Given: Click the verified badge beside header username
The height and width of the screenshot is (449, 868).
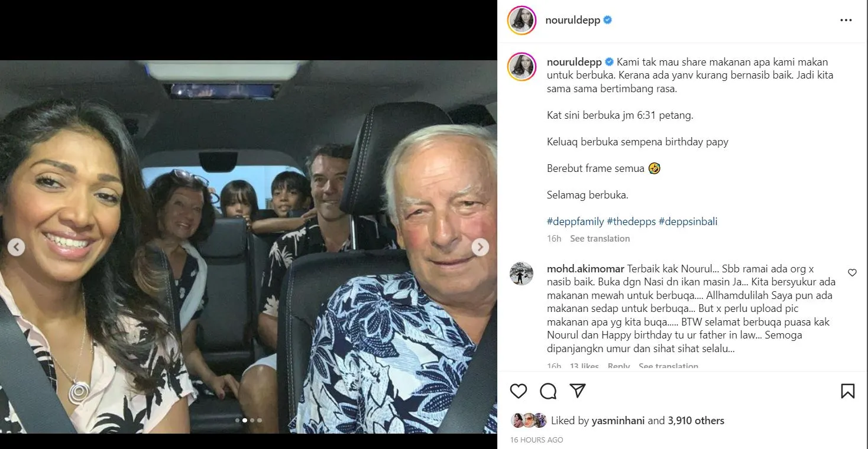Looking at the screenshot, I should [608, 20].
